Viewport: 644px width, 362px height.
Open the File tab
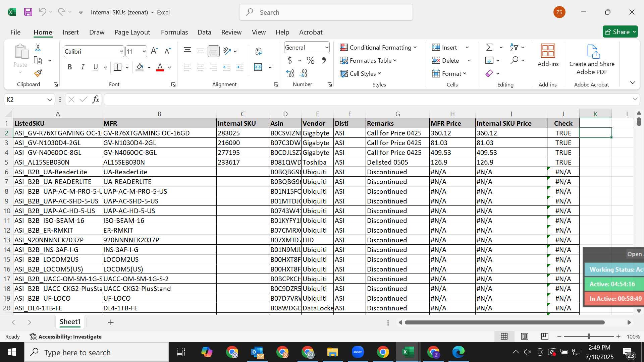tap(15, 32)
